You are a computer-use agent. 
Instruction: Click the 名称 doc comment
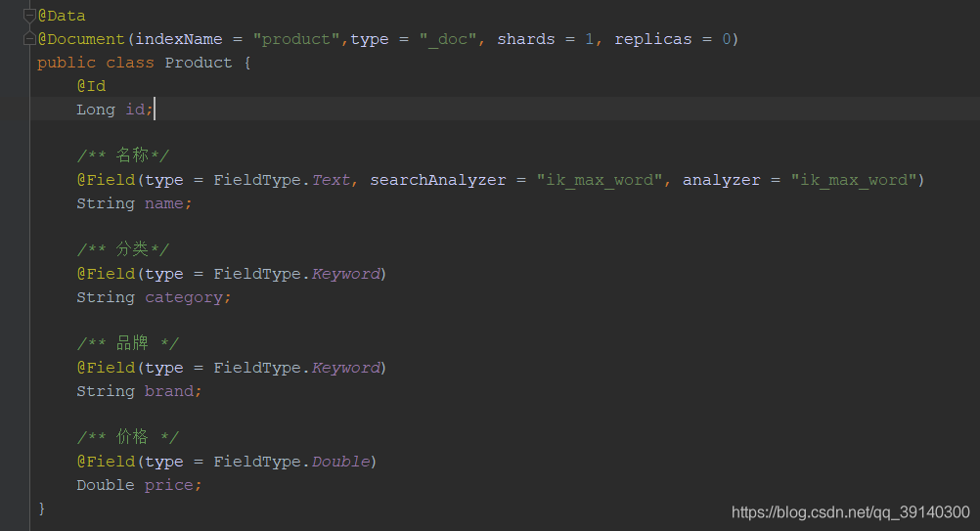tap(122, 155)
